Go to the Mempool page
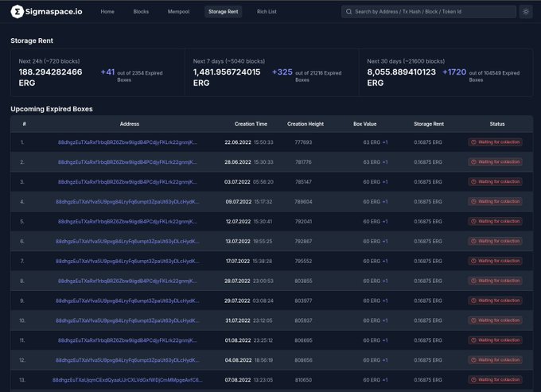The width and height of the screenshot is (541, 392). [x=178, y=12]
